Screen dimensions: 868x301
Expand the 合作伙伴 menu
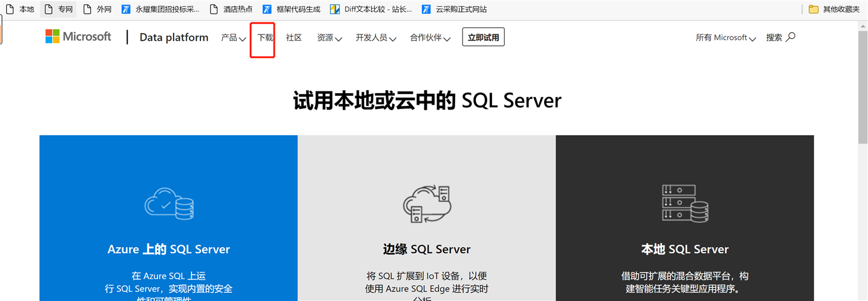[x=430, y=38]
